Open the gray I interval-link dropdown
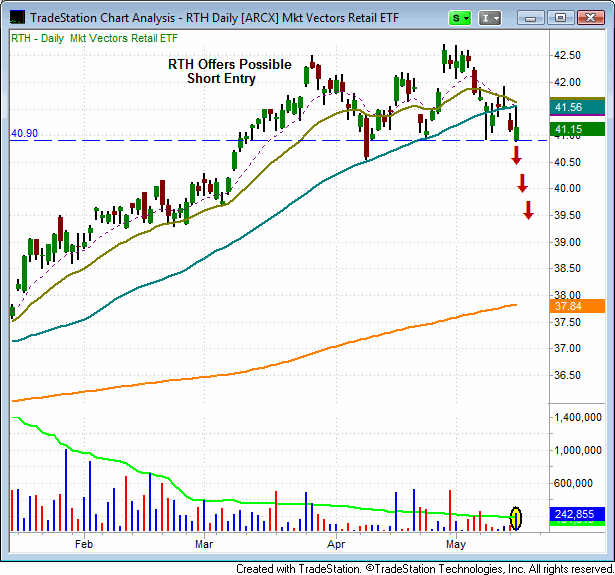The image size is (615, 575). (489, 18)
